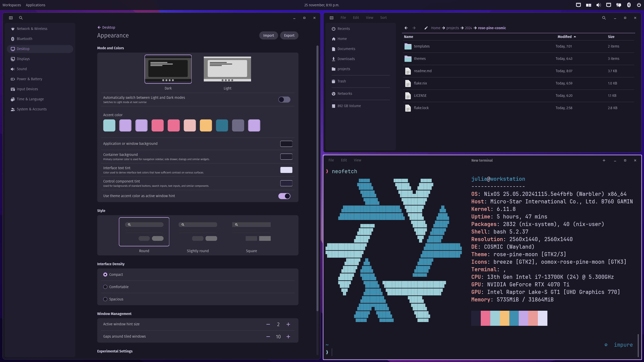The image size is (644, 362).
Task: Click the Import button
Action: [268, 35]
